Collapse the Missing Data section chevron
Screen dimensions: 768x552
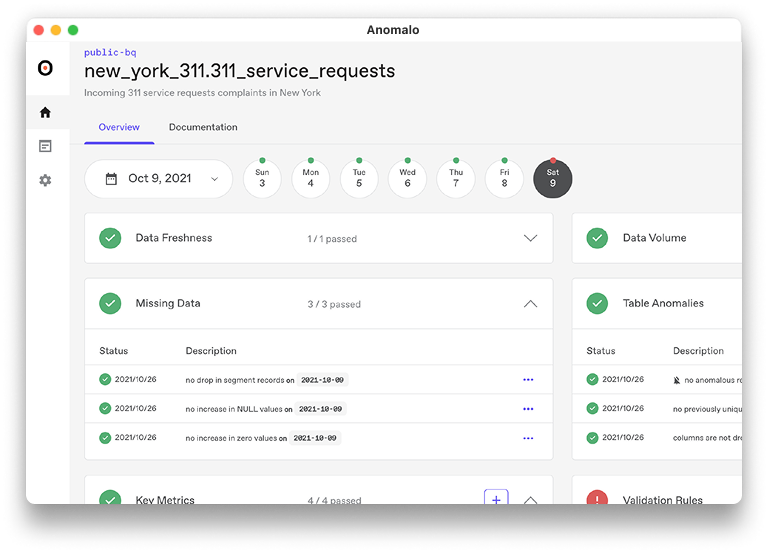(530, 304)
